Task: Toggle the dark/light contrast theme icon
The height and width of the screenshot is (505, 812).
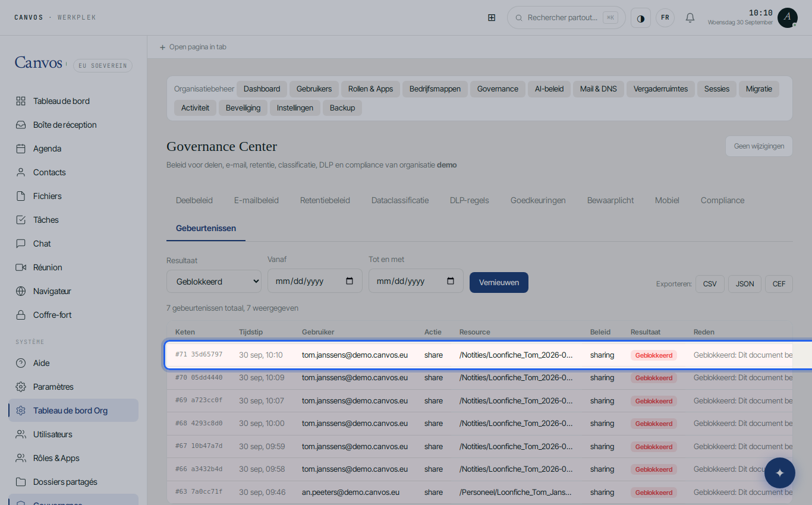Action: (x=641, y=18)
